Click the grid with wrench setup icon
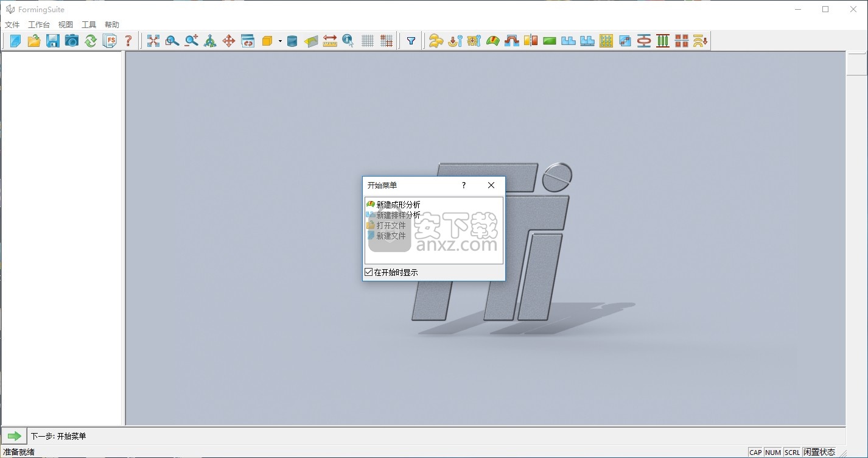Image resolution: width=868 pixels, height=458 pixels. click(x=474, y=41)
